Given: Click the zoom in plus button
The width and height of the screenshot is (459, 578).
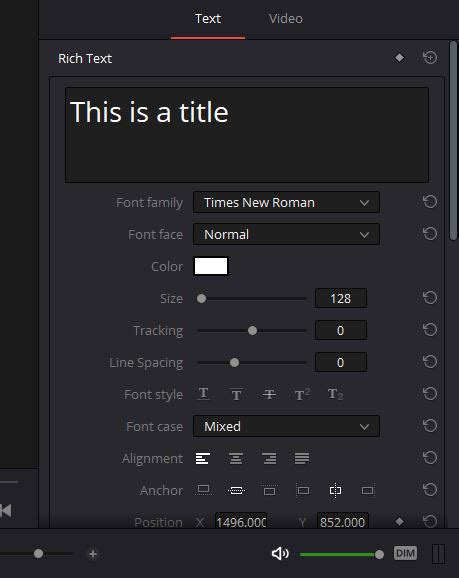Looking at the screenshot, I should [93, 554].
